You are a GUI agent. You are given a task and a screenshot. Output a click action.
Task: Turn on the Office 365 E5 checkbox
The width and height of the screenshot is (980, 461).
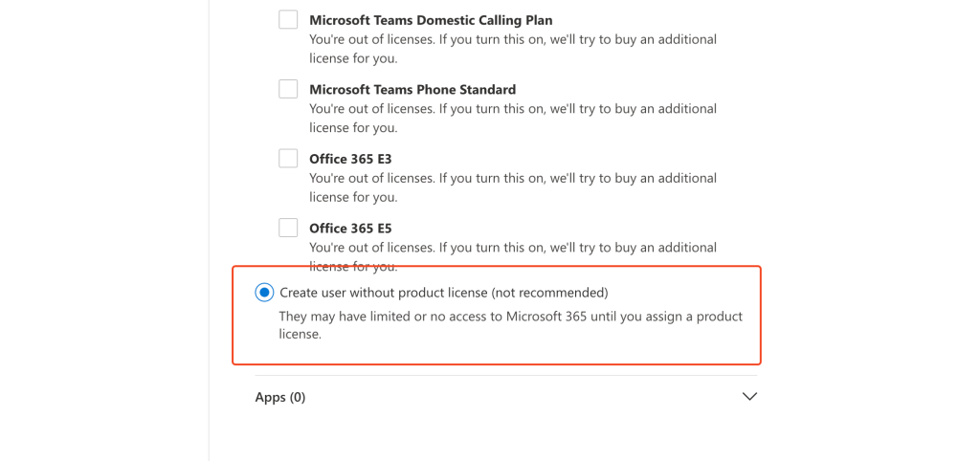click(x=288, y=228)
